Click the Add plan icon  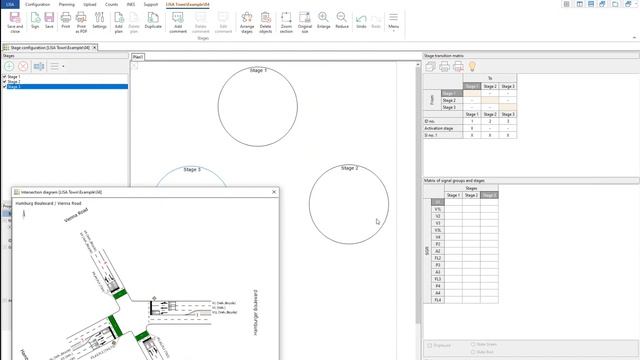point(118,22)
